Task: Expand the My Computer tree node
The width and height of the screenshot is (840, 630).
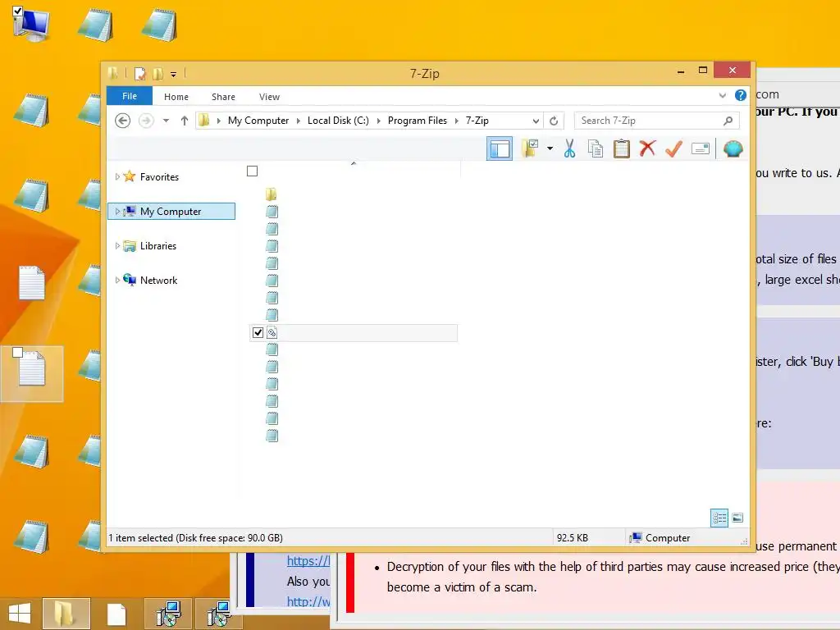Action: click(x=117, y=211)
